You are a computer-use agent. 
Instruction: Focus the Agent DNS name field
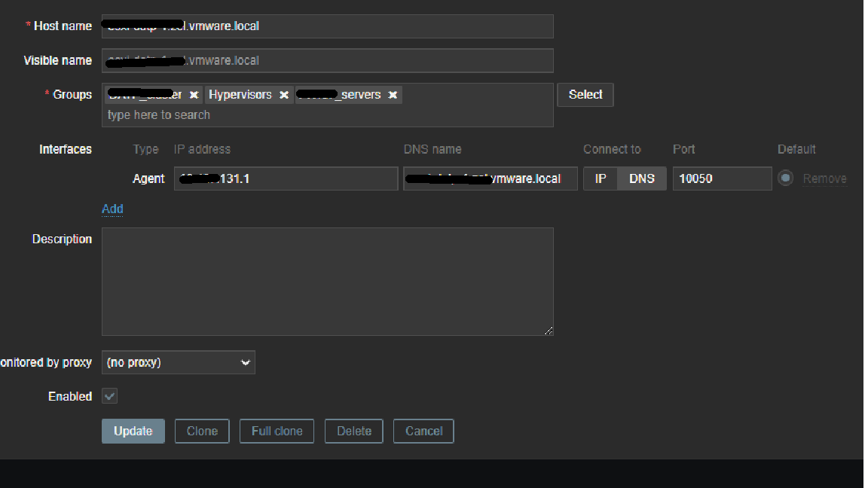pos(490,178)
